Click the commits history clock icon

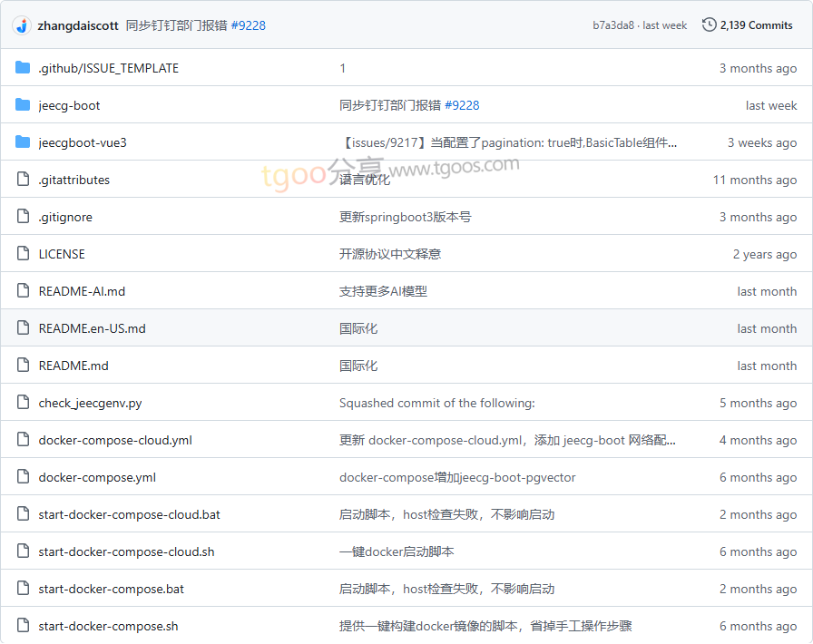[709, 24]
